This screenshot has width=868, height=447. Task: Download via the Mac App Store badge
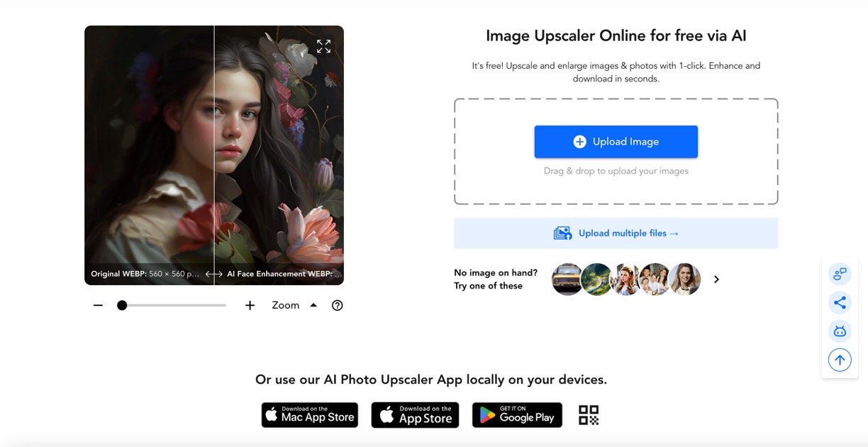point(310,415)
